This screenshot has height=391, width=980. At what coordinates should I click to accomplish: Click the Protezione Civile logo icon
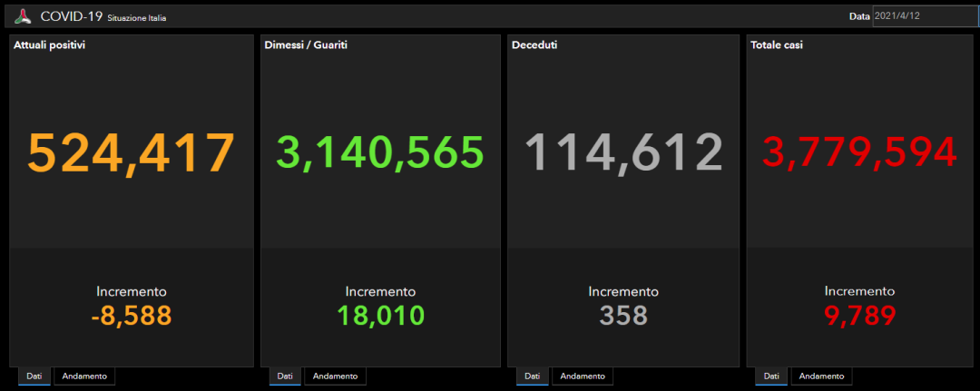23,17
